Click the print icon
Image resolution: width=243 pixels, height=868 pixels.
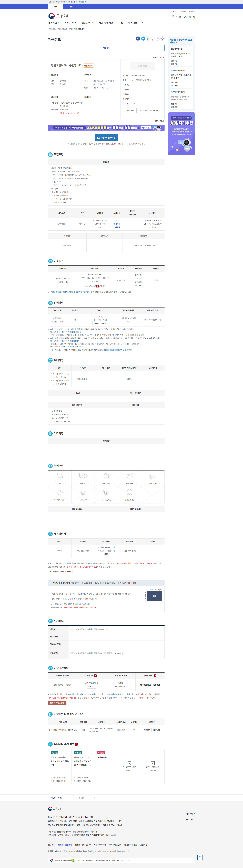tap(163, 38)
